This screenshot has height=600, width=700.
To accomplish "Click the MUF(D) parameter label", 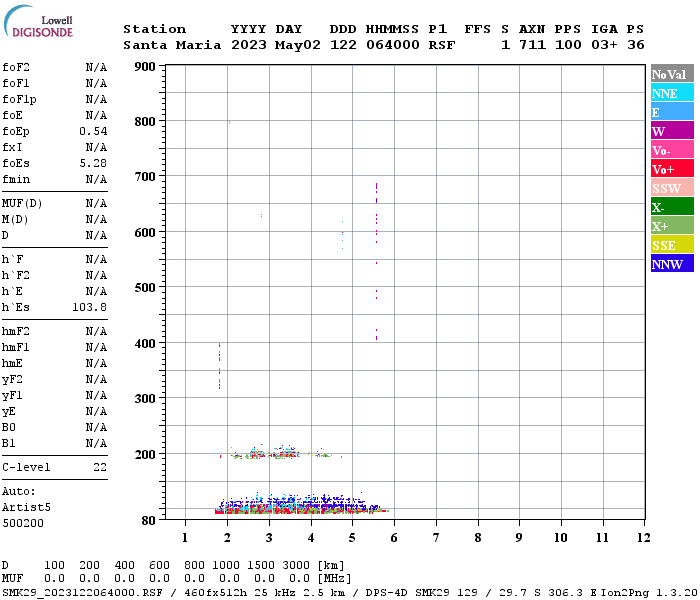I will [x=22, y=204].
